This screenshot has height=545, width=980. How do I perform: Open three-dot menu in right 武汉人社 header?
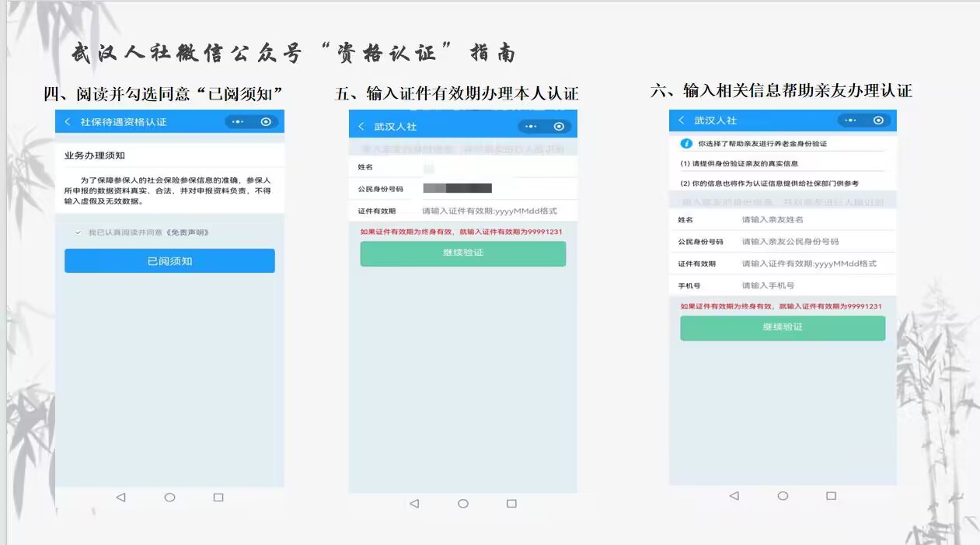(851, 121)
